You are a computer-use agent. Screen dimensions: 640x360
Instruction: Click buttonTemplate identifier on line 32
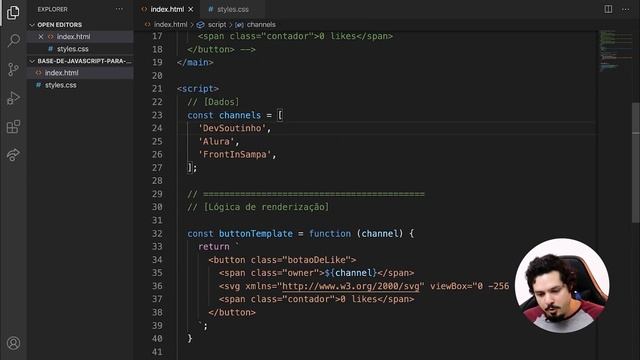pos(256,233)
